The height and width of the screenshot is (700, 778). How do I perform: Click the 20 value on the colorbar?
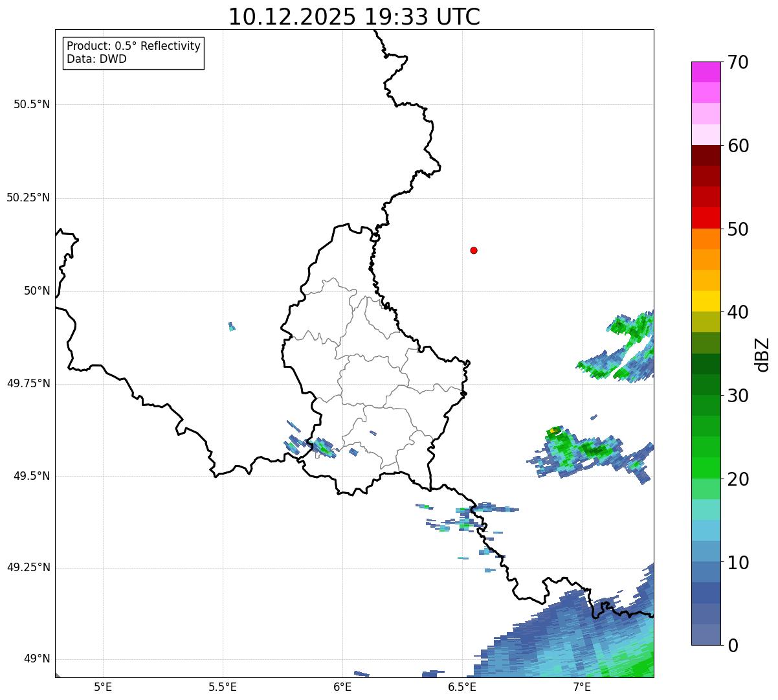(738, 479)
